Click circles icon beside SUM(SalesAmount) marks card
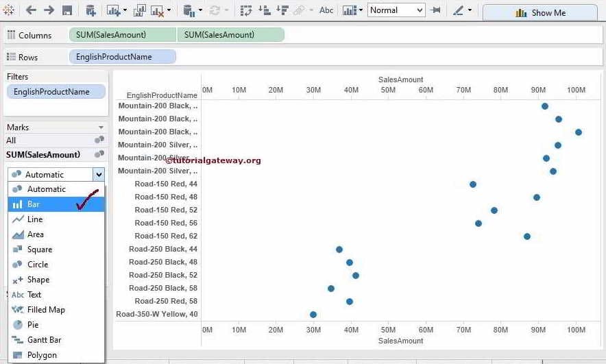 click(99, 154)
